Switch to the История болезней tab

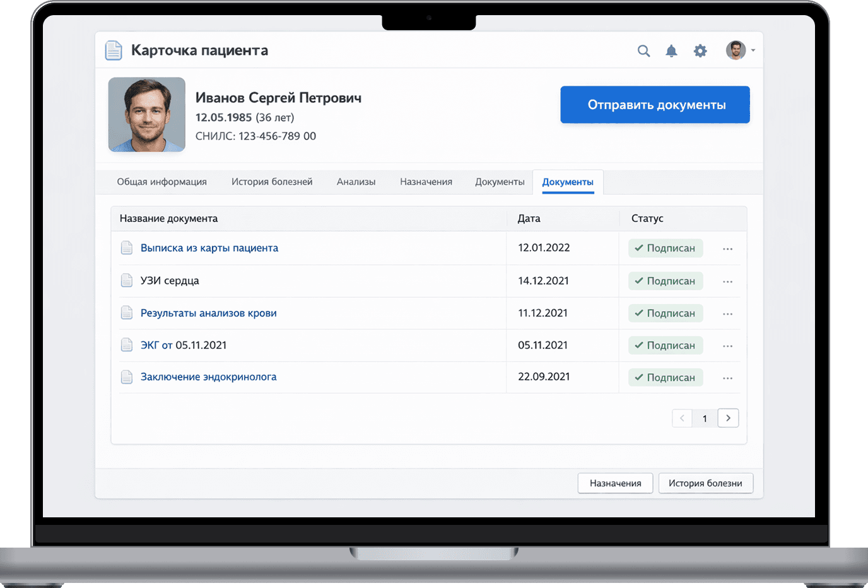(272, 182)
